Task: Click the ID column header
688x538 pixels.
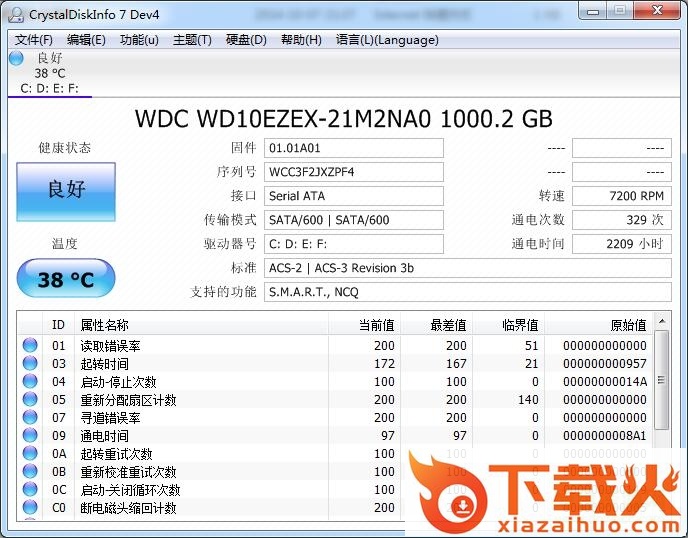Action: [59, 325]
